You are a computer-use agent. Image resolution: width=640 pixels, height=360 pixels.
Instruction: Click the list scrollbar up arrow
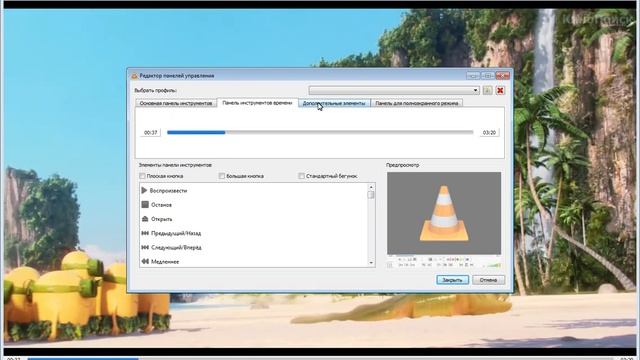[371, 187]
